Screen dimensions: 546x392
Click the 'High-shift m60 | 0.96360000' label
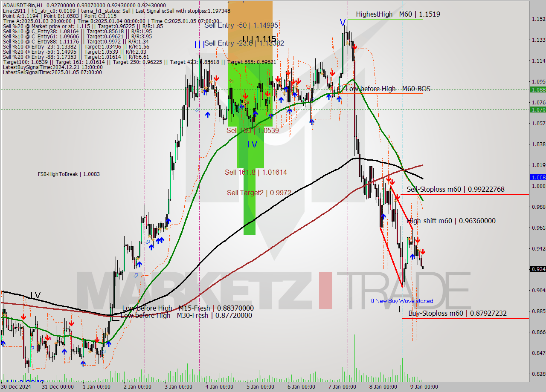[451, 221]
